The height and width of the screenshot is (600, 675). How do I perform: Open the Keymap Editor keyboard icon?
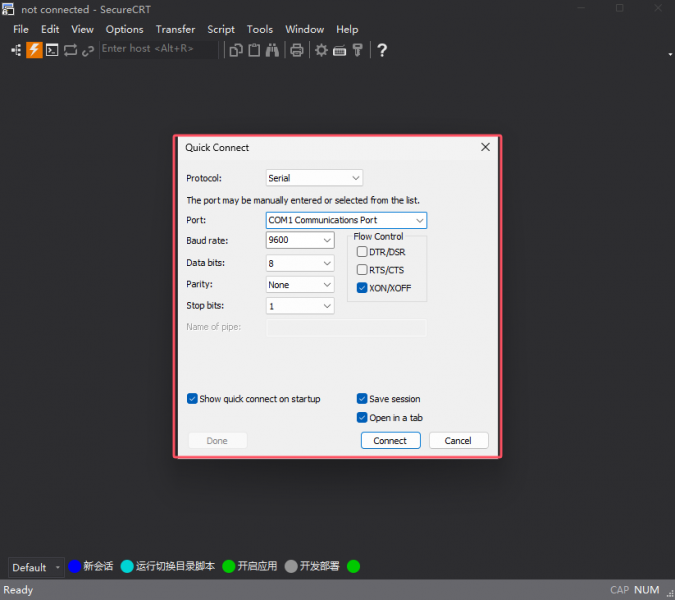(x=339, y=51)
